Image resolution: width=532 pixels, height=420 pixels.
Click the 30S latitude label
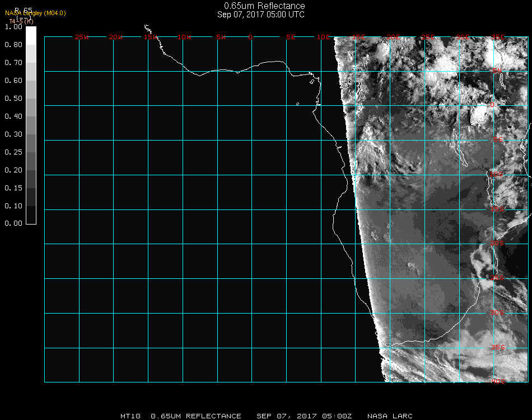click(497, 312)
